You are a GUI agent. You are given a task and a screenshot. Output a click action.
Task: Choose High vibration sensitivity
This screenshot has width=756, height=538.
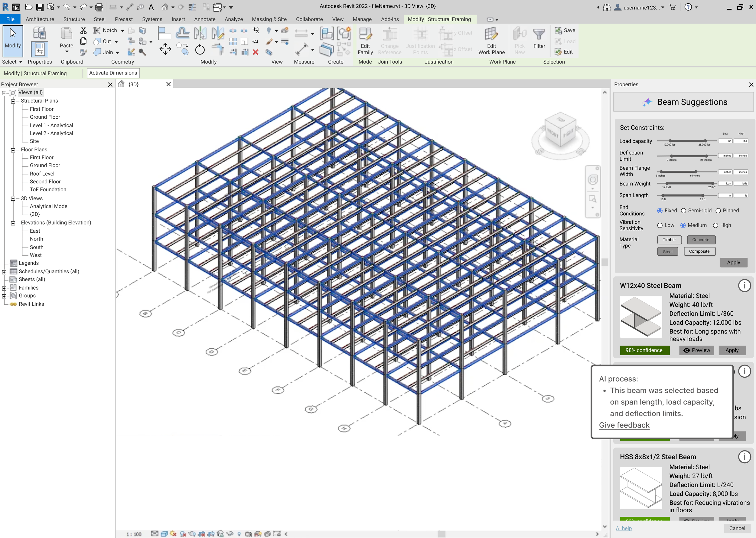pyautogui.click(x=715, y=225)
